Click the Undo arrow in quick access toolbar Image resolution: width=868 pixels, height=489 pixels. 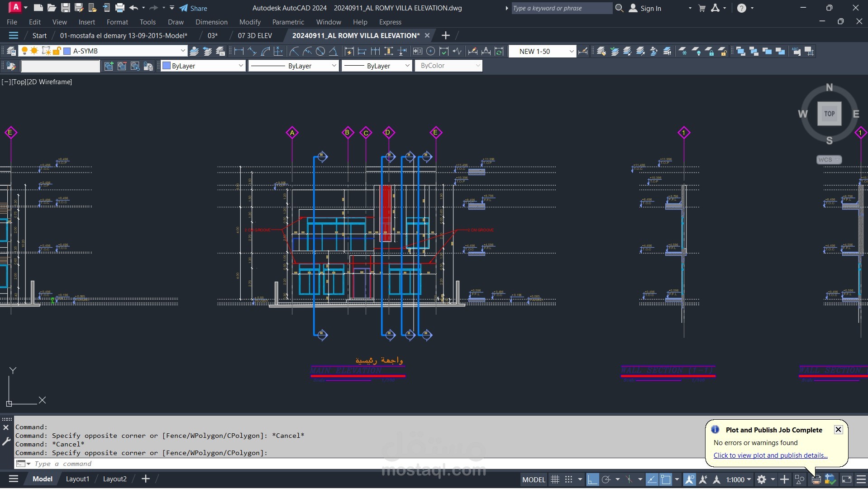point(133,8)
